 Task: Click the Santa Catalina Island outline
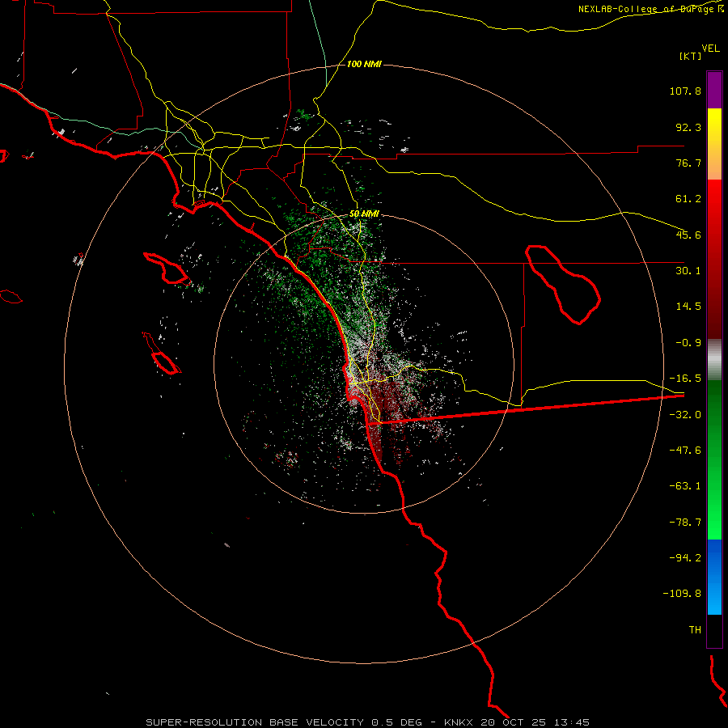coord(167,269)
